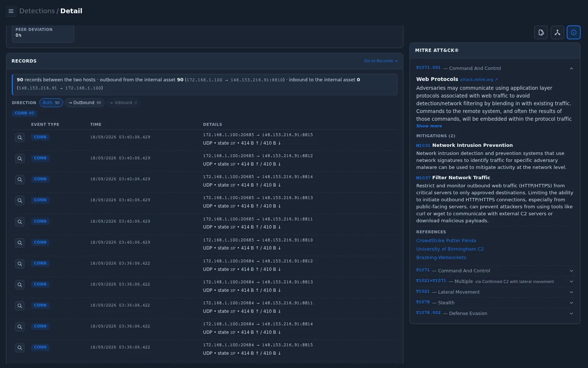
Task: Filter records by Inbound direction
Action: pos(123,103)
